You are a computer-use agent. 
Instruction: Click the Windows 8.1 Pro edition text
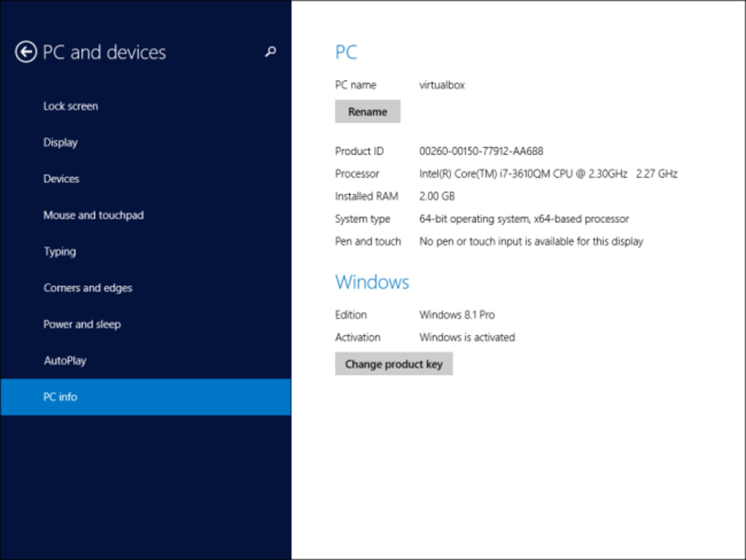coord(457,314)
